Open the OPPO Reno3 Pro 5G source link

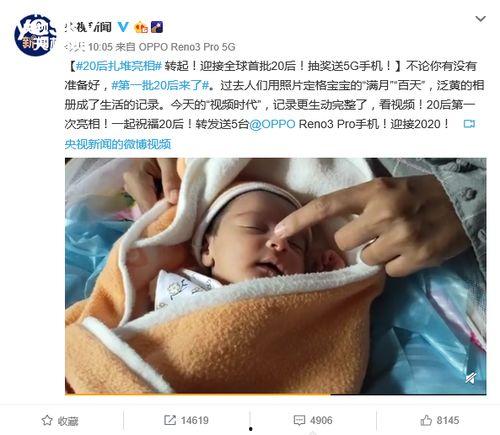(x=187, y=47)
